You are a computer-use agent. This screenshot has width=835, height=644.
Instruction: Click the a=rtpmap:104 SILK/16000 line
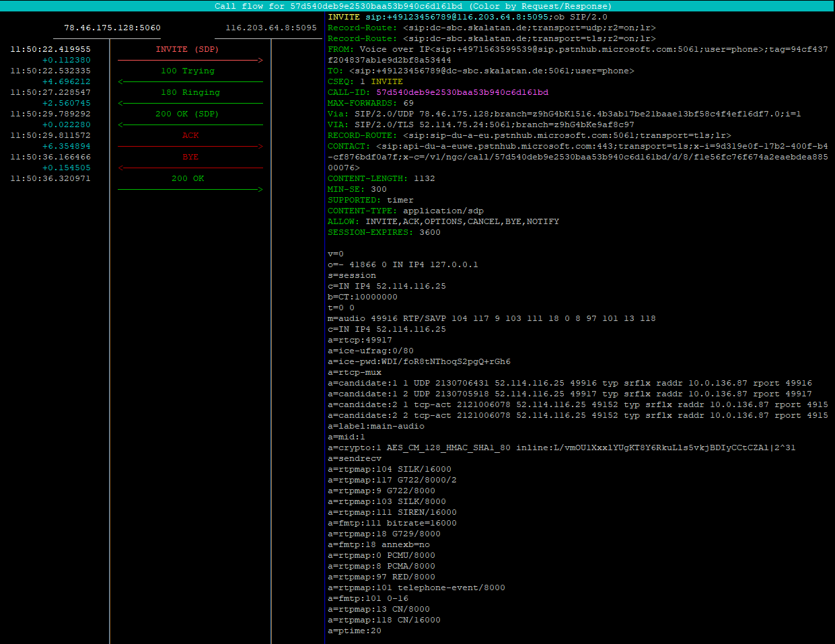[x=387, y=469]
